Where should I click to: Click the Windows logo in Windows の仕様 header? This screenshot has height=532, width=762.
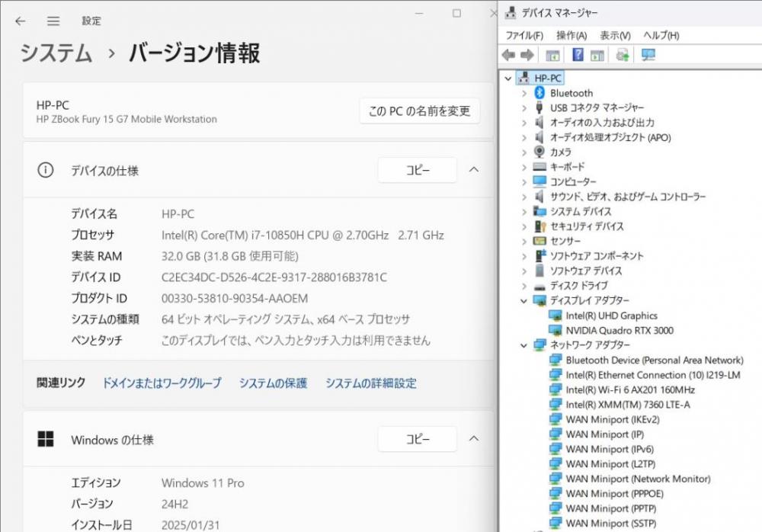click(46, 439)
